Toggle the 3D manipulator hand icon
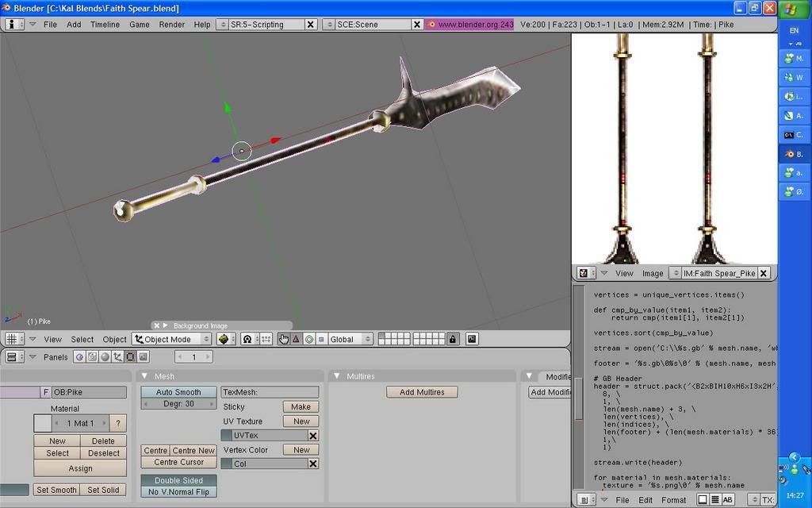Viewport: 812px width, 508px height. [x=284, y=339]
